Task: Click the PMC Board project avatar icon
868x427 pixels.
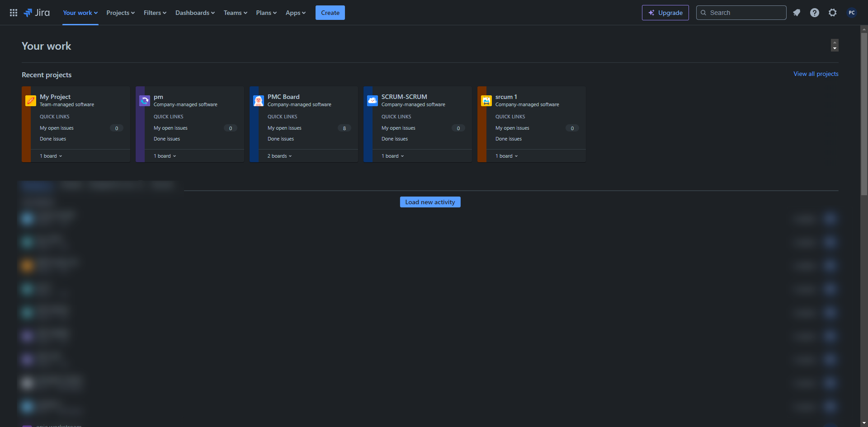Action: click(259, 100)
